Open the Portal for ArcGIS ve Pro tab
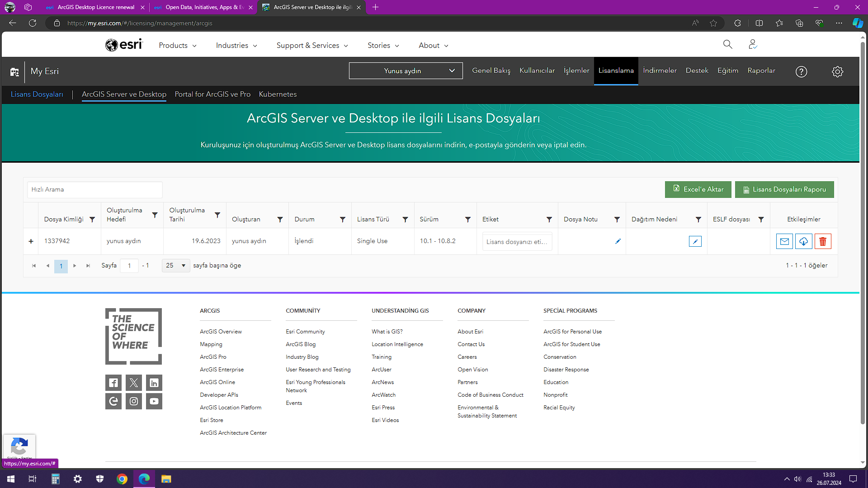 [212, 94]
